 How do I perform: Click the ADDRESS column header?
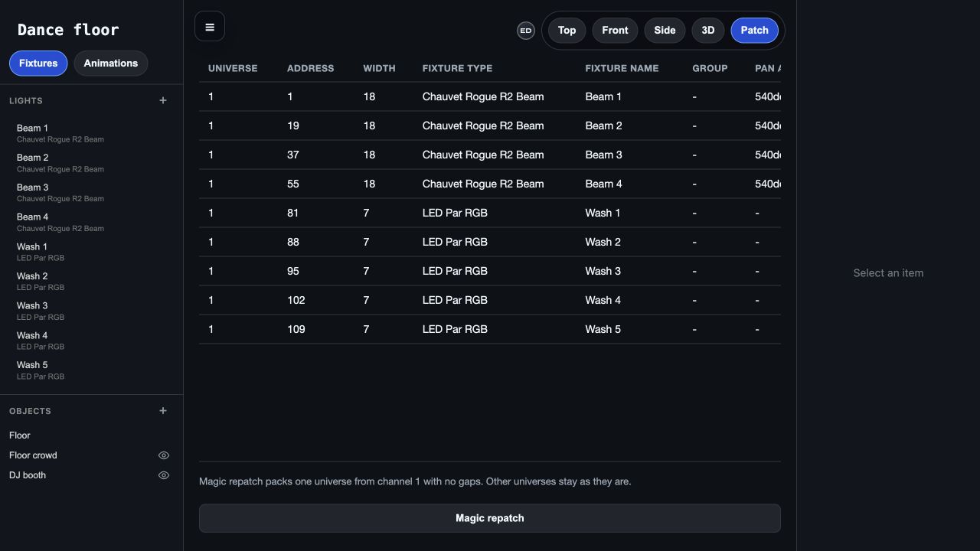pyautogui.click(x=310, y=68)
